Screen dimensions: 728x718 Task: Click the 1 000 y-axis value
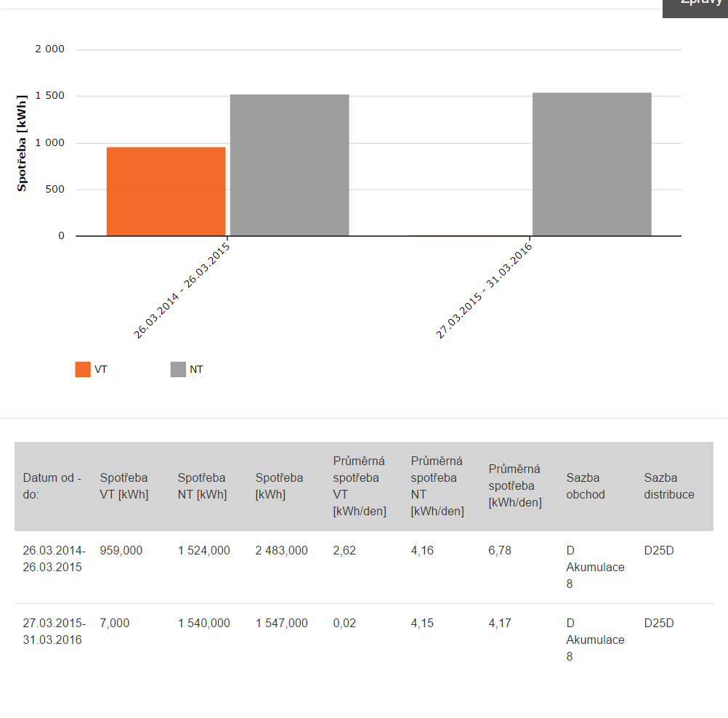pos(49,142)
